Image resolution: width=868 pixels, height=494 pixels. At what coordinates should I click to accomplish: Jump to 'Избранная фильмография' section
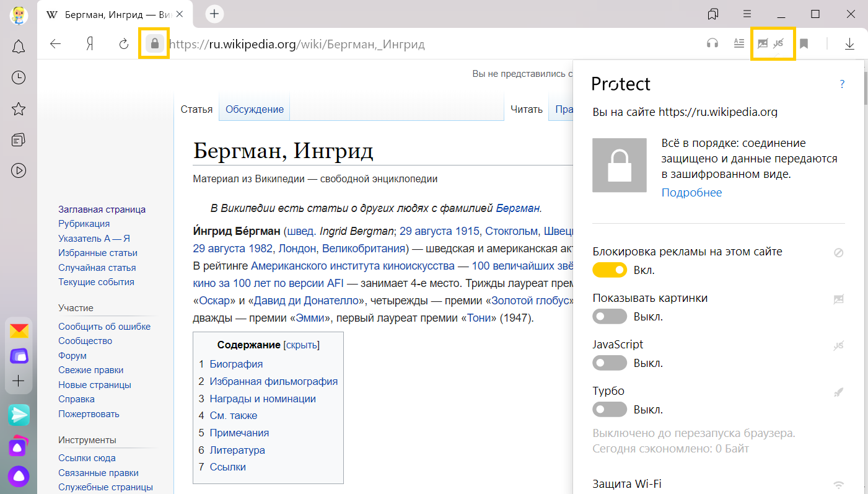[274, 381]
